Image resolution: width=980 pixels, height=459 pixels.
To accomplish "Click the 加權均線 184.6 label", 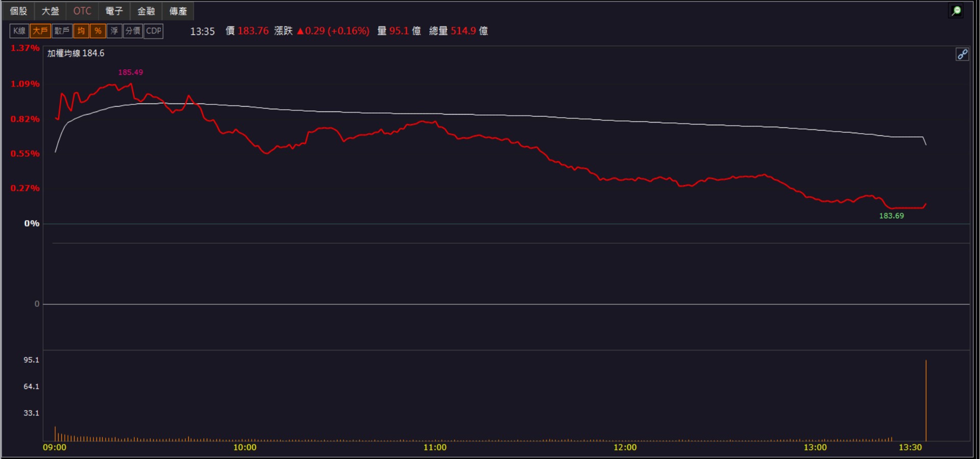I will click(x=76, y=53).
